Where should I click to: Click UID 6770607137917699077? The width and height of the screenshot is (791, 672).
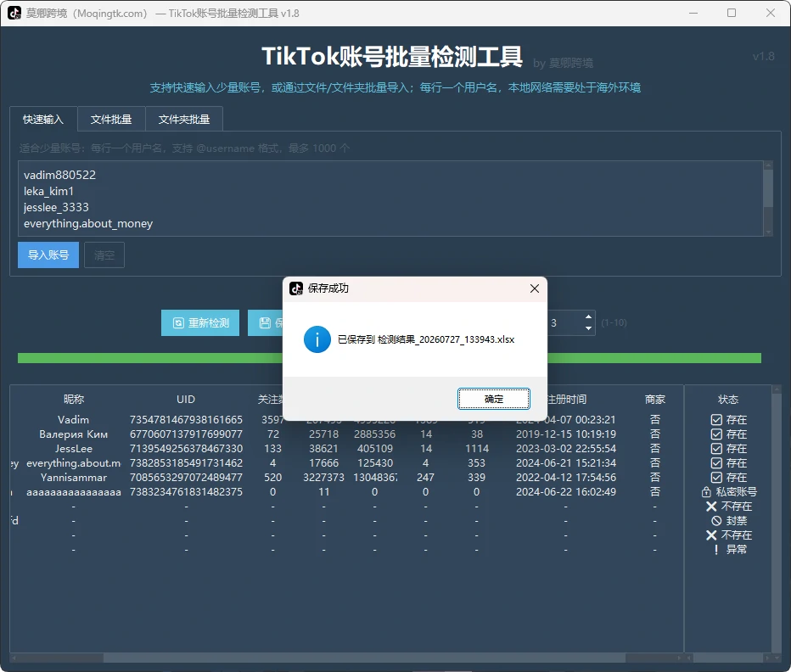[x=186, y=434]
